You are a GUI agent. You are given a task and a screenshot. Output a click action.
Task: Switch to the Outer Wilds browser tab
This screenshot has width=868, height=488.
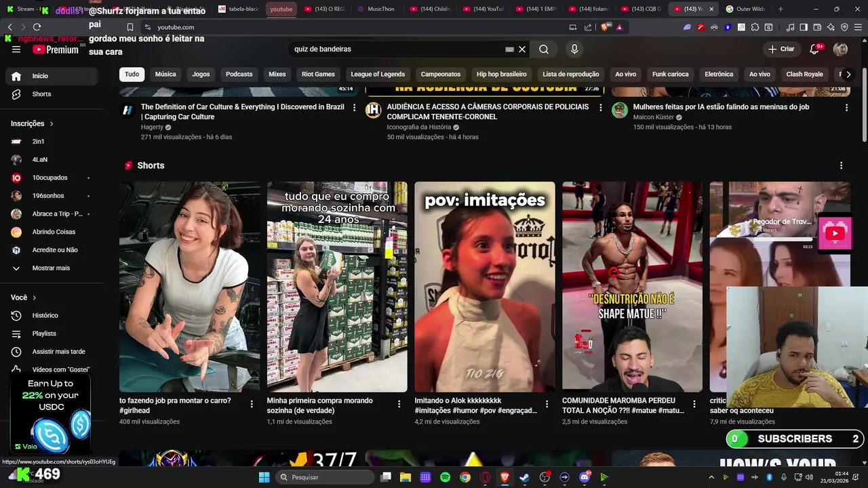pos(745,9)
